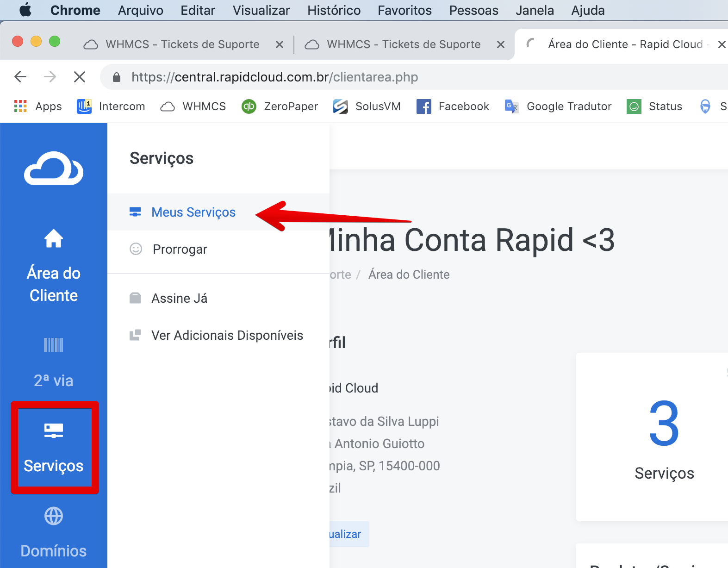Open the Pessoas menu
728x568 pixels.
474,10
